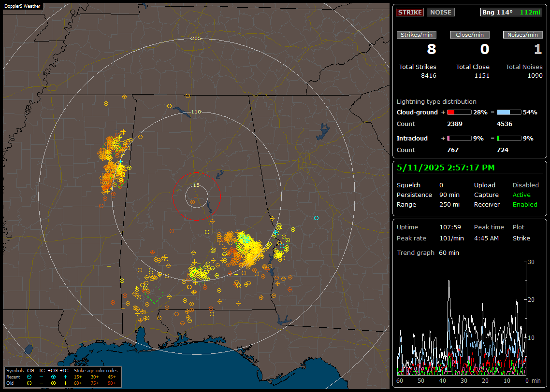
Task: Click the Intracloud positive count 767
Action: 453,150
